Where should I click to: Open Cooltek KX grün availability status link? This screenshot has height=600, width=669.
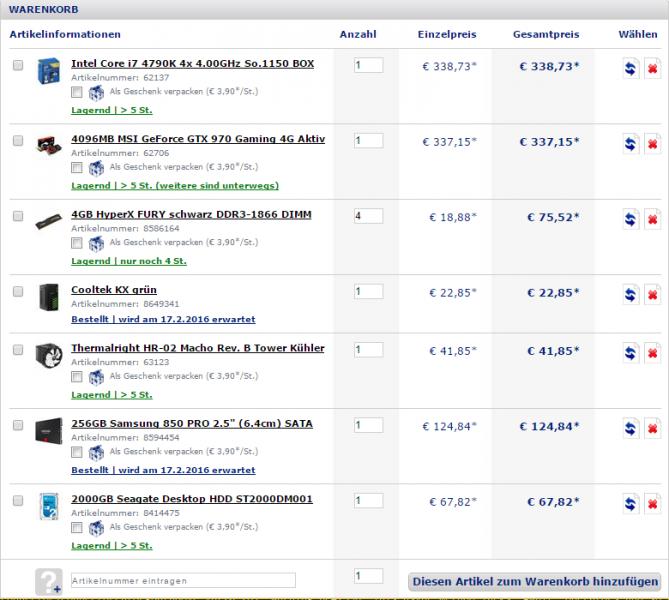pyautogui.click(x=163, y=319)
